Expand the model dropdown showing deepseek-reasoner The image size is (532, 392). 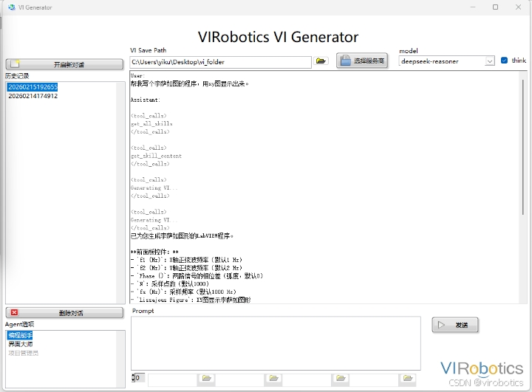489,61
